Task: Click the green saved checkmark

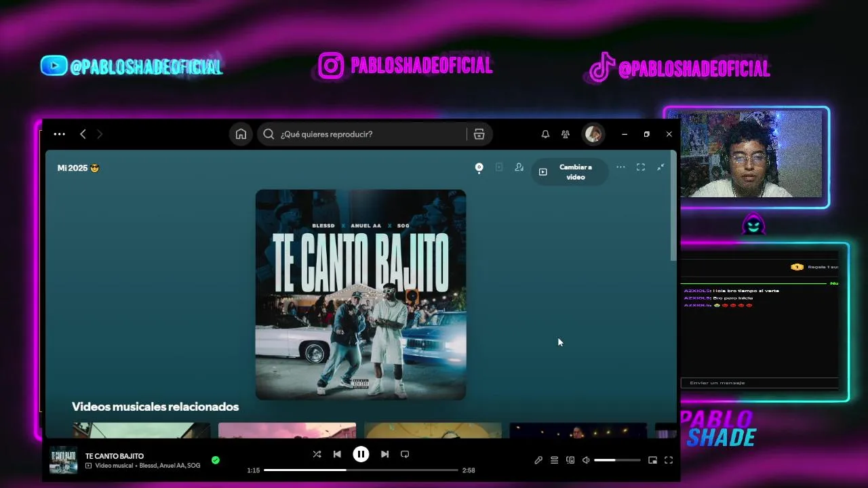Action: pyautogui.click(x=216, y=460)
